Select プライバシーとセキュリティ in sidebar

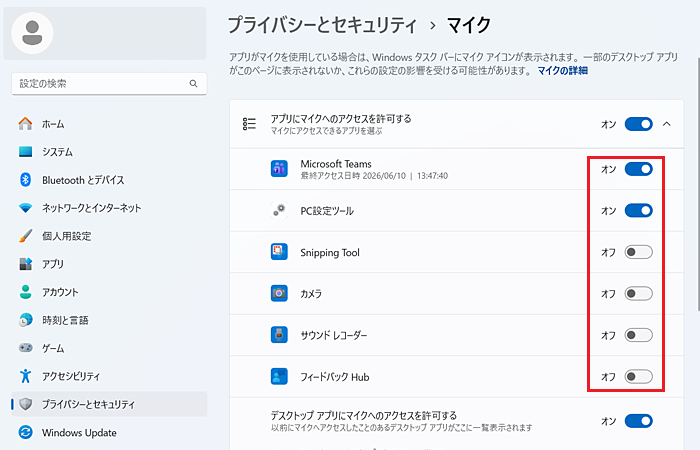click(x=109, y=404)
